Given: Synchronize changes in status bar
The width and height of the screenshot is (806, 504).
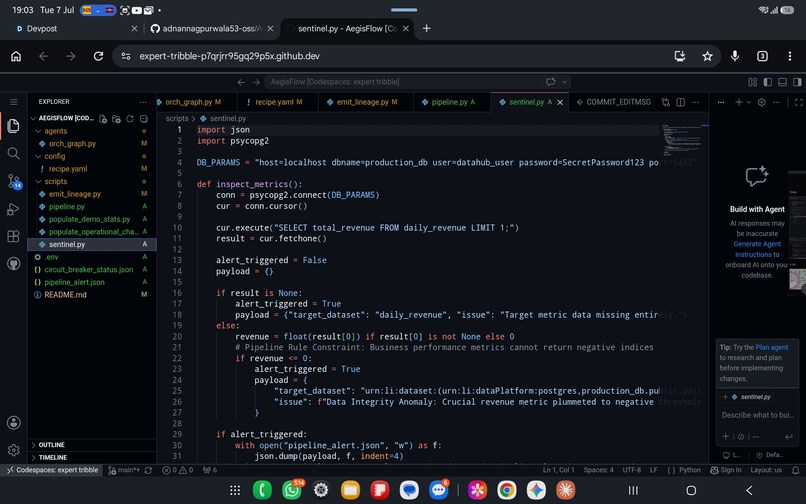Looking at the screenshot, I should coord(148,470).
